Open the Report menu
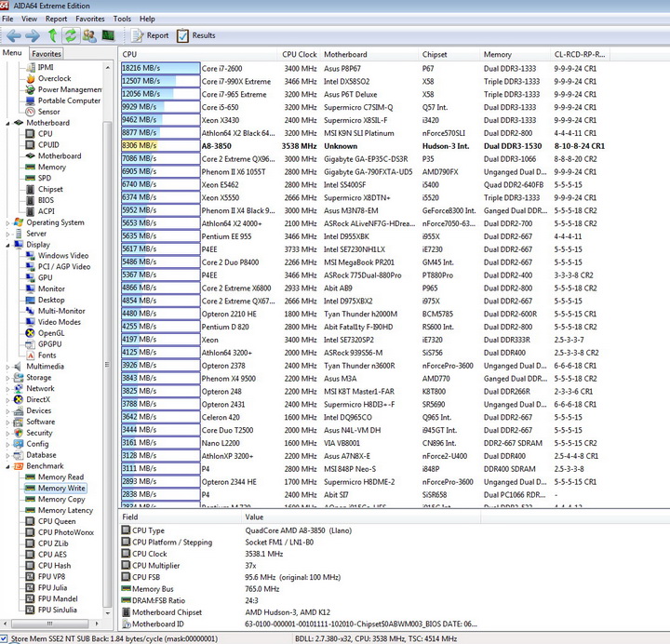Image resolution: width=670 pixels, height=644 pixels. [x=57, y=19]
